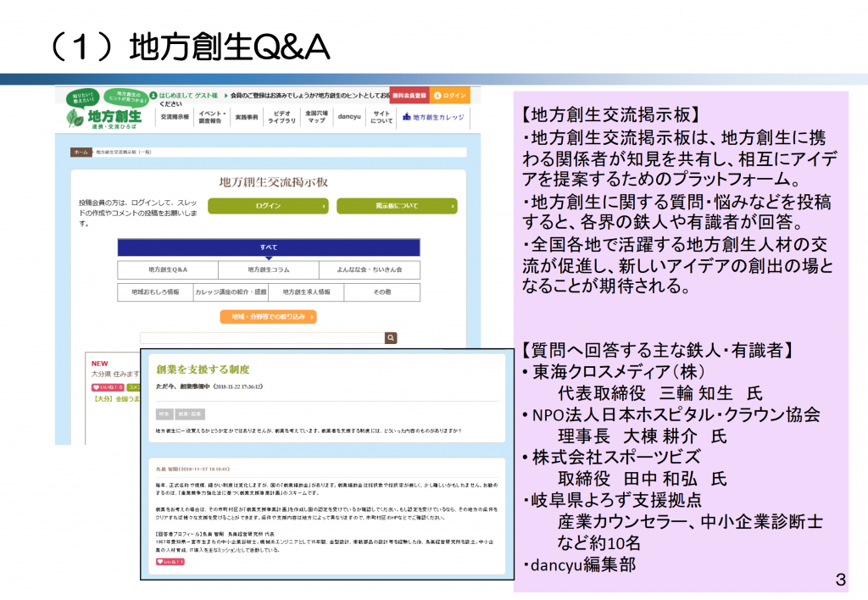Click the slide page number 3
The image size is (868, 600).
[840, 580]
